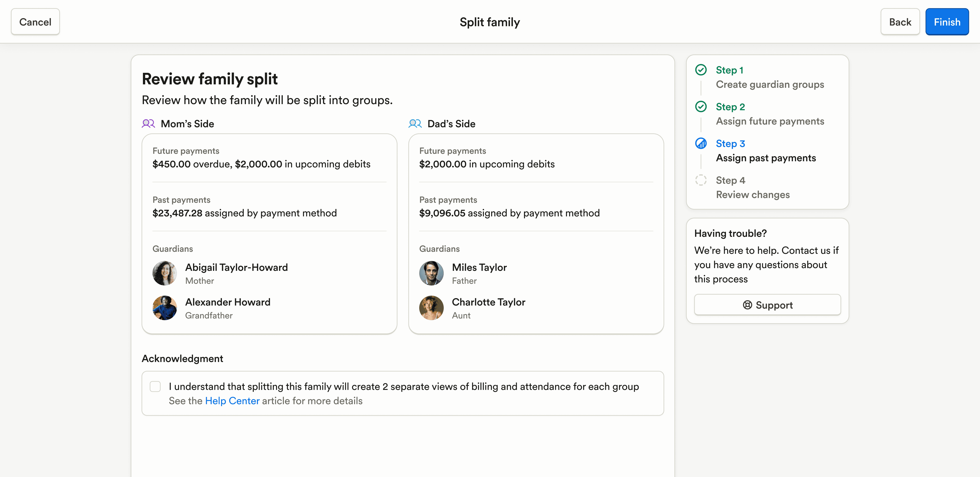
Task: Click the Mom's Side heading
Action: pyautogui.click(x=187, y=124)
